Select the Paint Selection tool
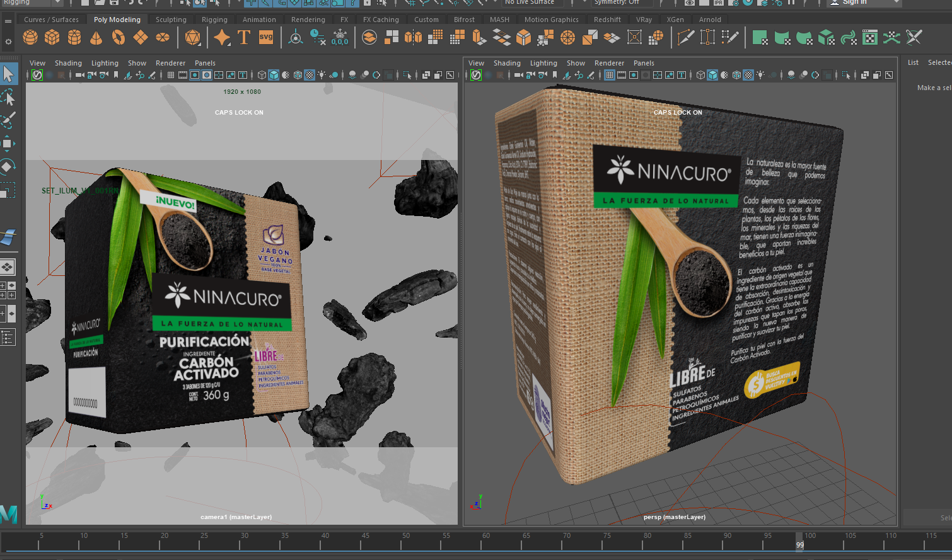The image size is (952, 560). coord(8,120)
